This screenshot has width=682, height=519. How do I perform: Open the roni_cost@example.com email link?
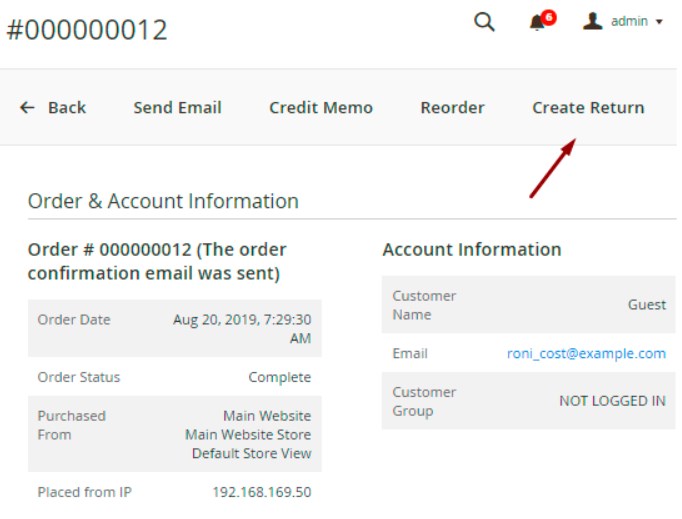point(586,354)
